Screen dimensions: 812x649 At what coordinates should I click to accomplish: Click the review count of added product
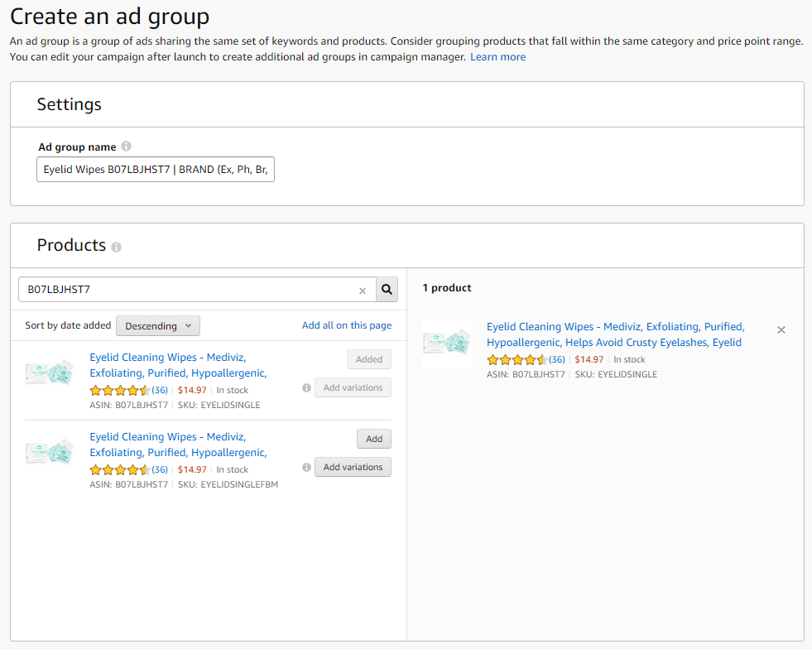point(557,359)
